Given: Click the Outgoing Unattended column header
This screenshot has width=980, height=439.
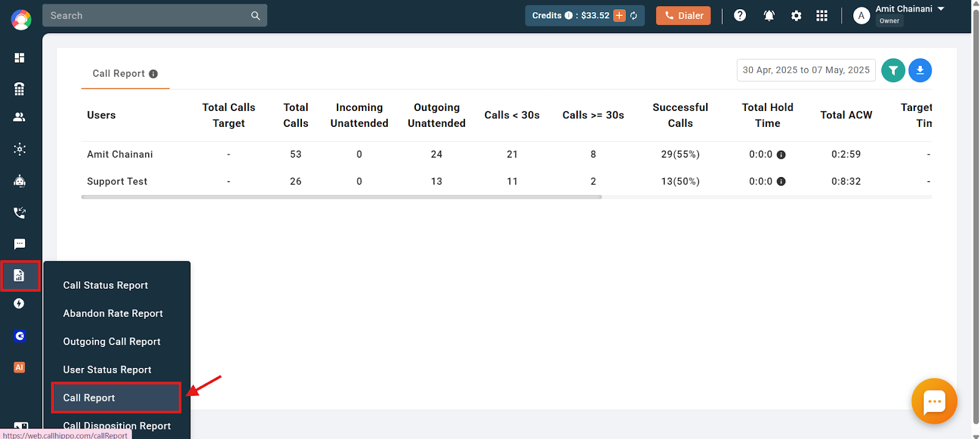Looking at the screenshot, I should point(437,115).
